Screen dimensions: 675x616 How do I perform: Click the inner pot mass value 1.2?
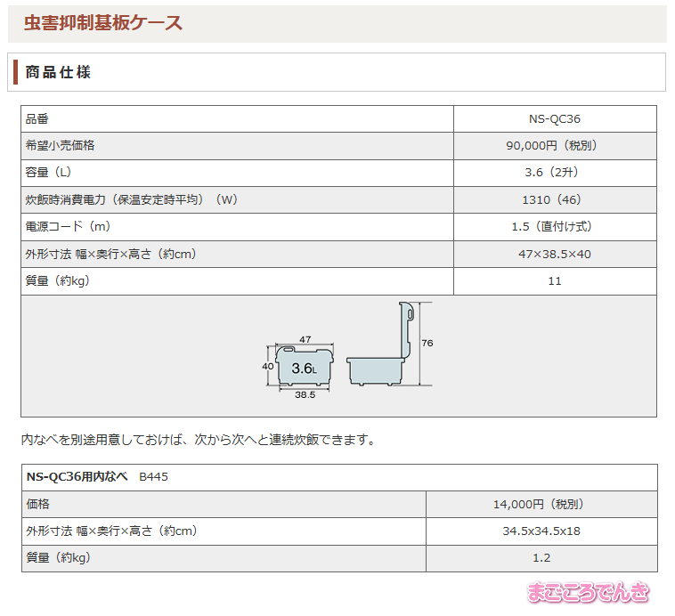coord(541,558)
